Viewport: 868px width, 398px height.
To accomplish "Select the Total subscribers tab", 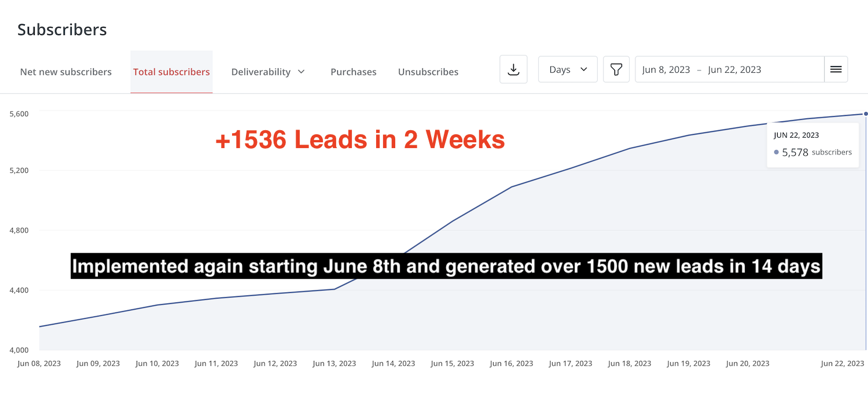I will click(171, 72).
